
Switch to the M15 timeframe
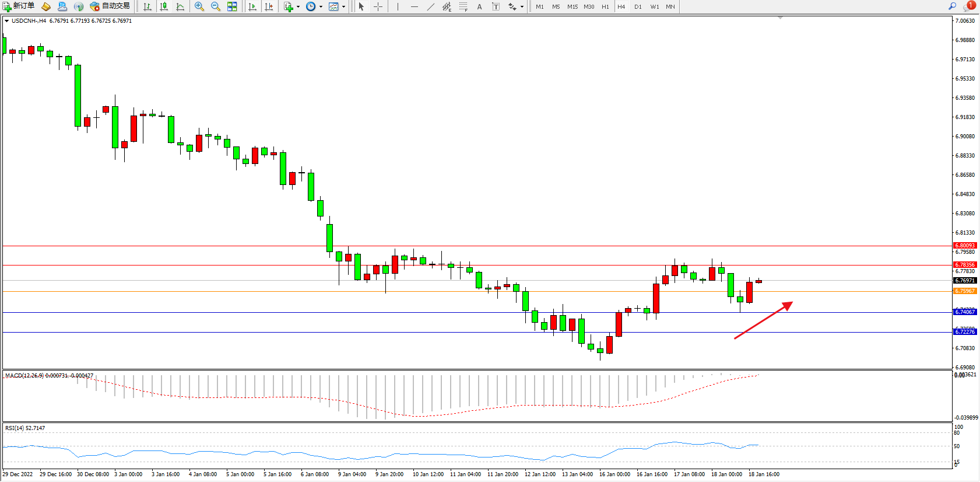(x=572, y=6)
